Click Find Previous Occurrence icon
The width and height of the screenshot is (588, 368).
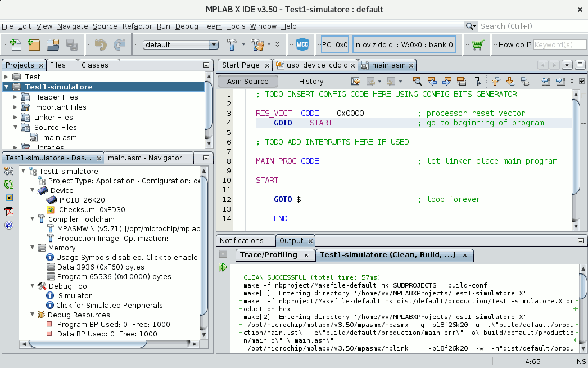(432, 81)
